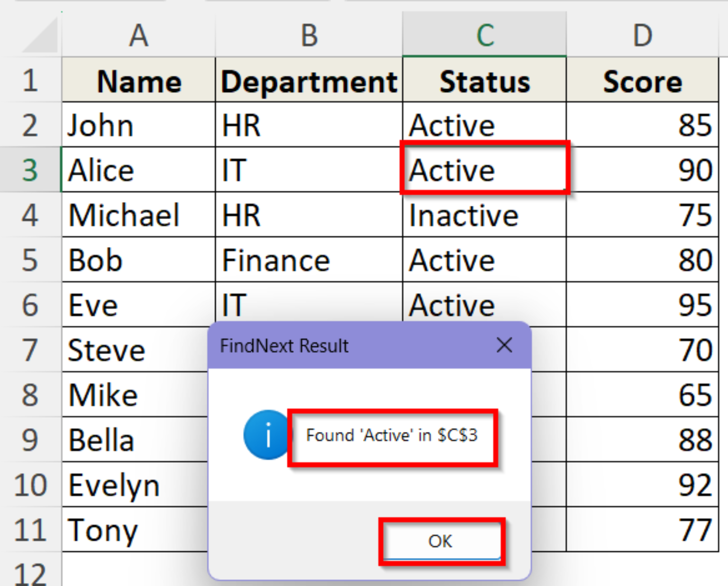The height and width of the screenshot is (586, 728).
Task: Click the Inactive status cell
Action: 484,215
